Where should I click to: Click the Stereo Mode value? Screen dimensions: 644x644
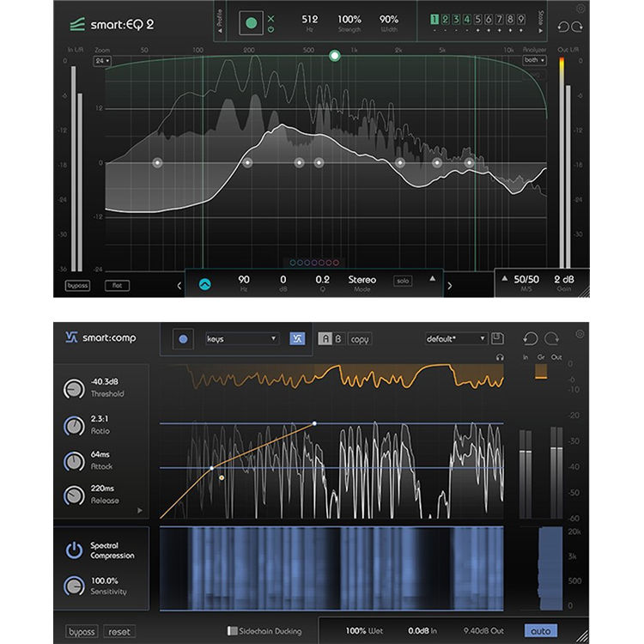361,280
